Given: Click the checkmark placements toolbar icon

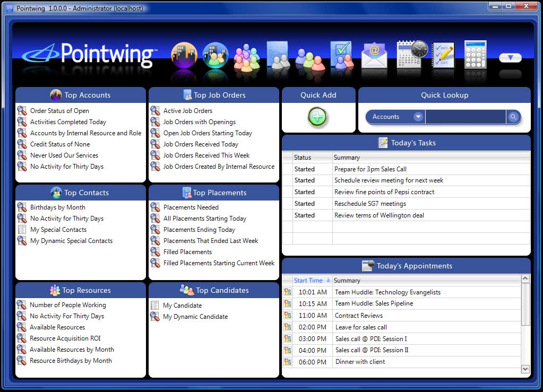Looking at the screenshot, I should [x=341, y=55].
